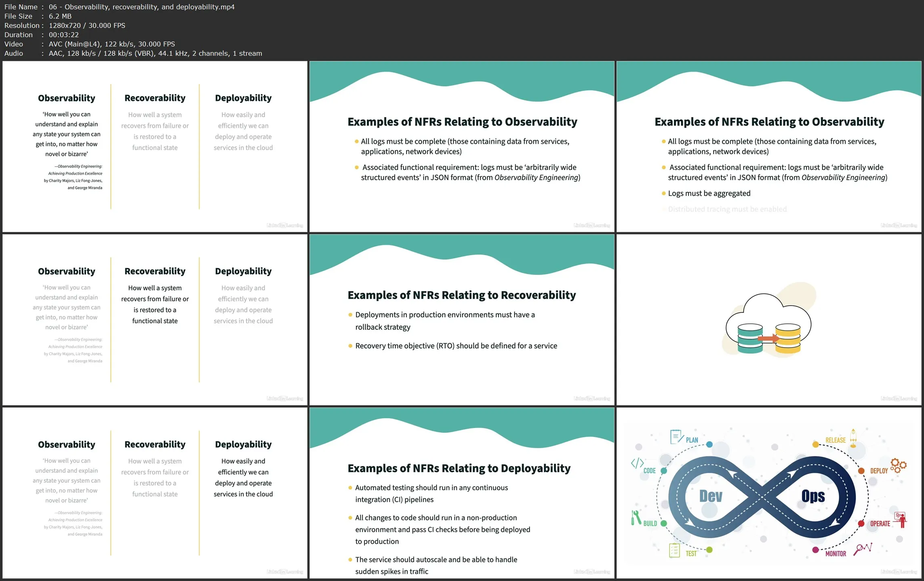Click the BUILD wrench icon
This screenshot has width=924, height=581.
pos(636,518)
